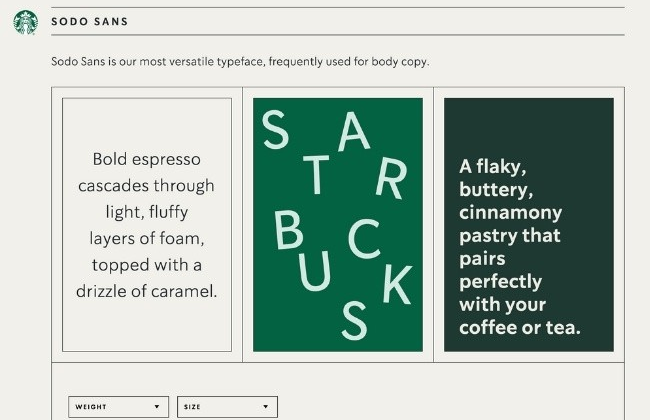Click the bottom letter S in the green poster
Viewport: 650px width, 420px height.
[354, 320]
